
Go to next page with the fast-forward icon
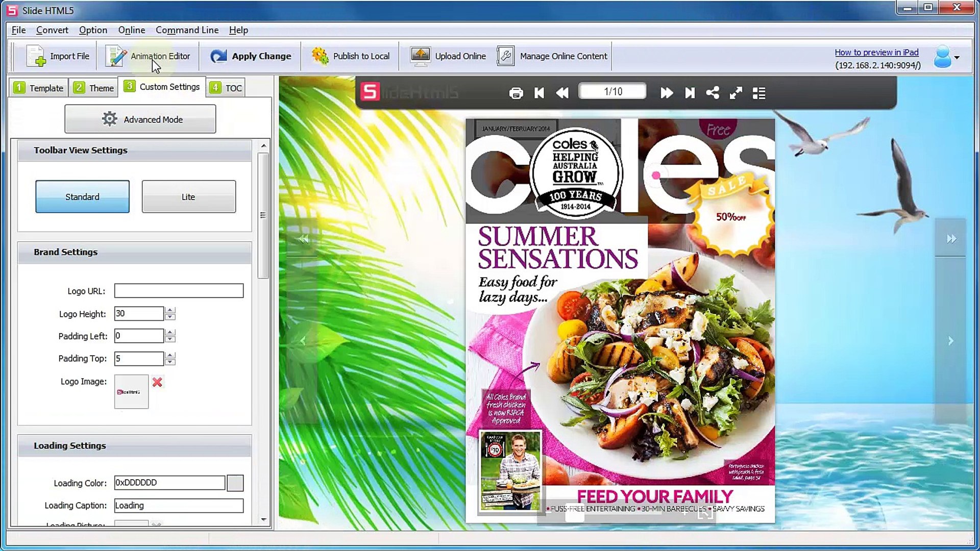(x=667, y=93)
